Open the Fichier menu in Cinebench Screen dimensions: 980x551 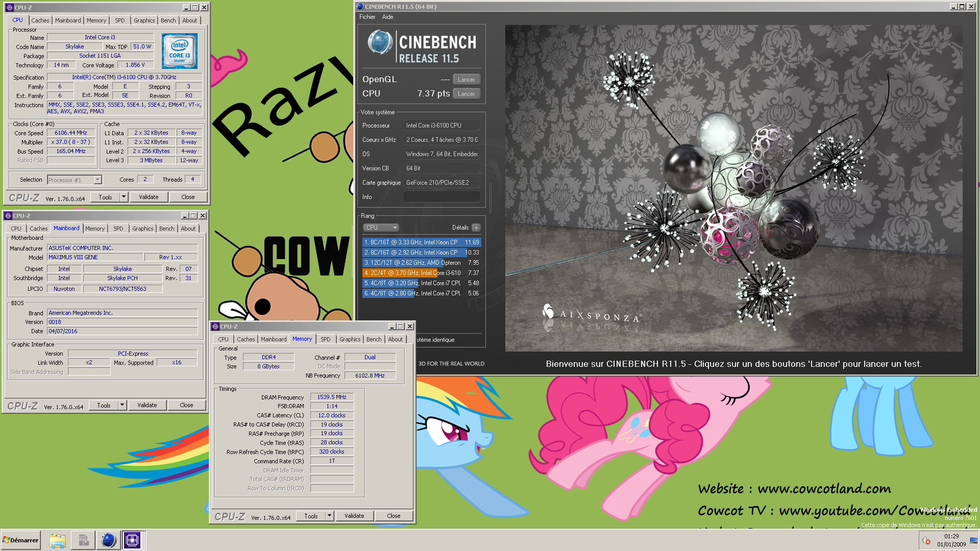[x=367, y=17]
